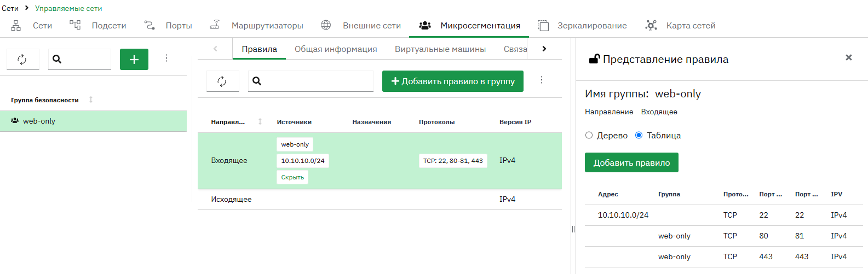Open the Общая информация tab
The height and width of the screenshot is (274, 868).
click(x=336, y=49)
